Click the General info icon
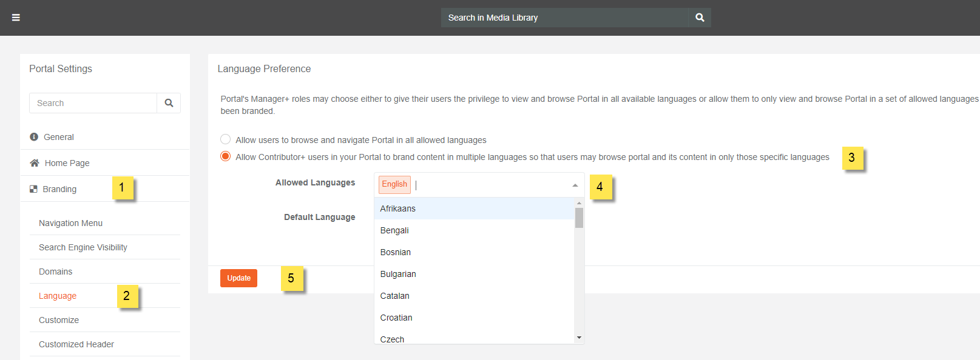The height and width of the screenshot is (360, 980). (34, 137)
